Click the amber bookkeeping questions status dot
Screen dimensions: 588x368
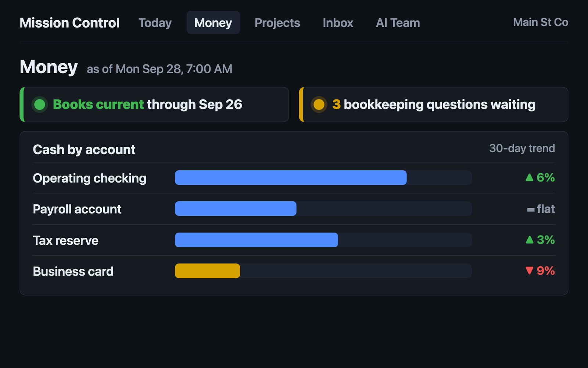tap(319, 105)
